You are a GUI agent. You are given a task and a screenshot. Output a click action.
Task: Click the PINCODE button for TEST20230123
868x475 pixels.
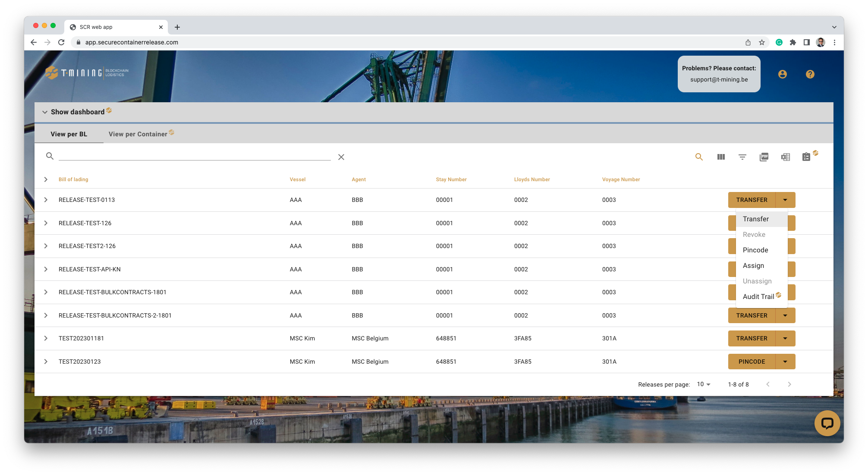[x=752, y=362]
